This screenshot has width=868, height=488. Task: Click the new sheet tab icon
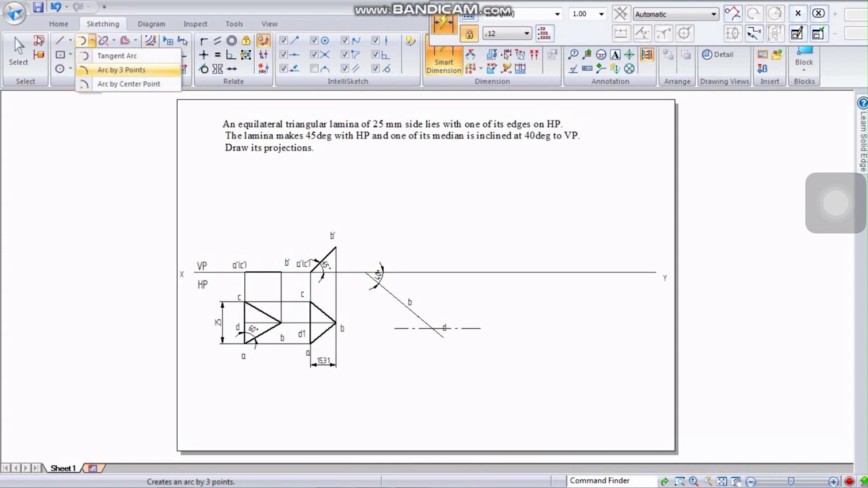click(93, 468)
